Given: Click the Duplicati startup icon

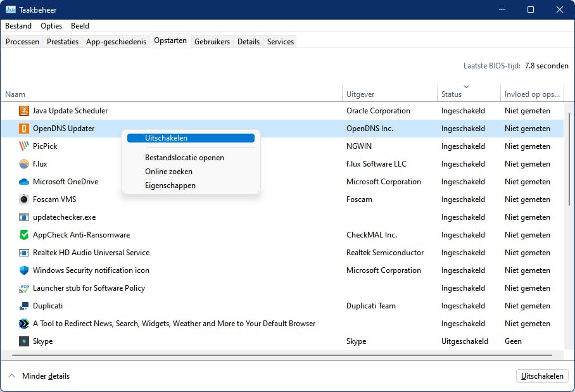Looking at the screenshot, I should point(24,306).
